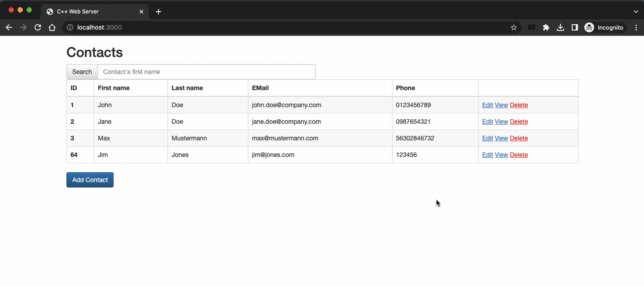Viewport: 644px width, 287px height.
Task: Reload the localhost page
Action: point(38,27)
